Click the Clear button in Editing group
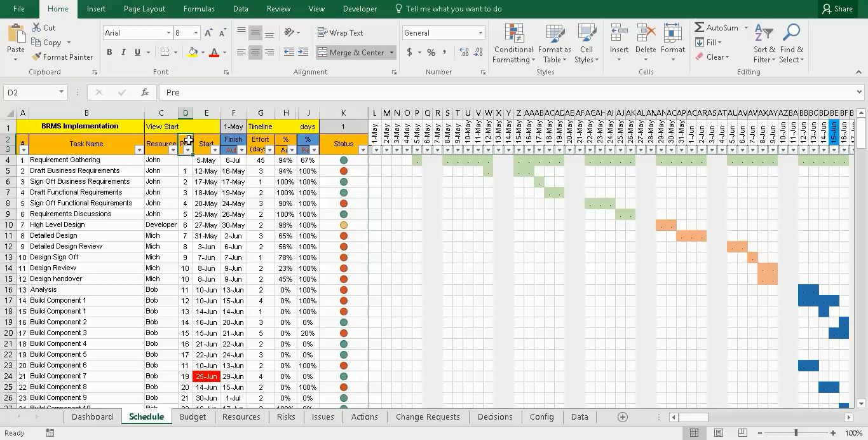Image resolution: width=868 pixels, height=440 pixels. [714, 57]
